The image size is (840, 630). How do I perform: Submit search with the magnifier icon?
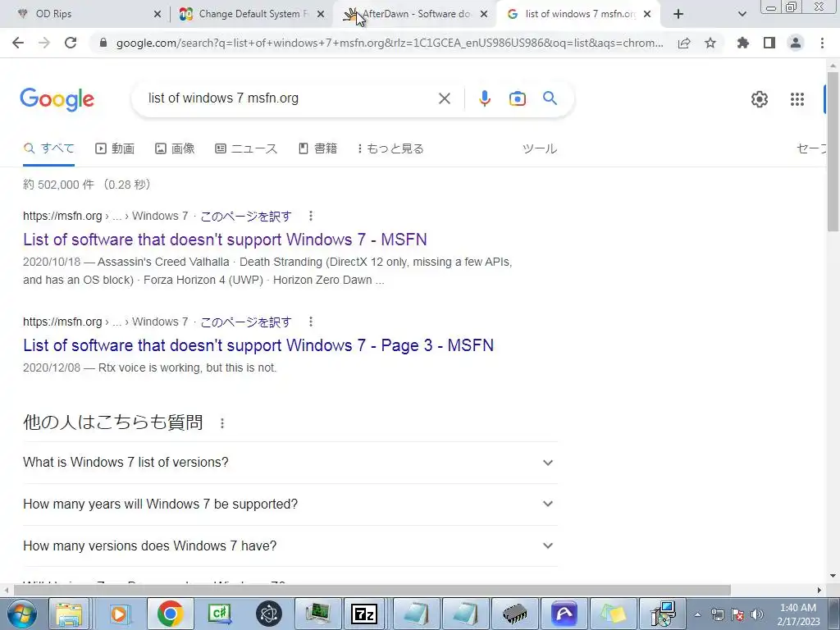point(550,98)
